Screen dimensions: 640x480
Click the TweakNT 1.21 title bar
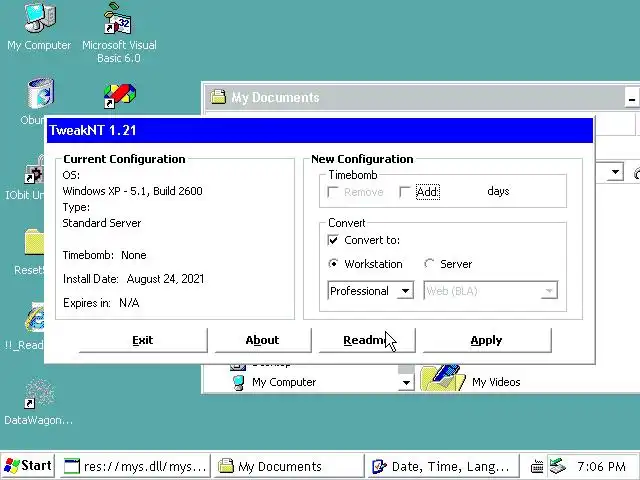320,131
